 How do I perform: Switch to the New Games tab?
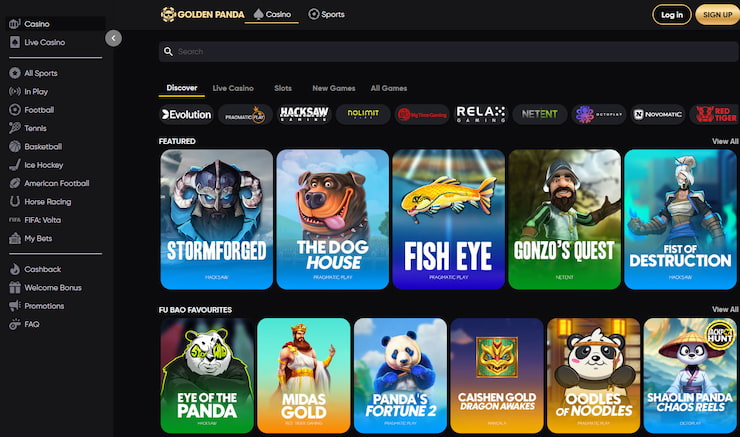pyautogui.click(x=334, y=88)
